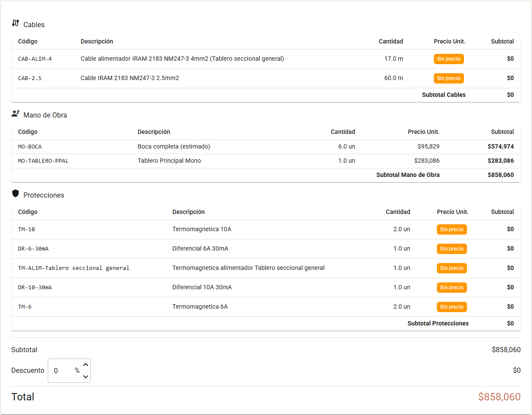Click description Tablero Principal Mono
The height and width of the screenshot is (415, 532).
click(169, 161)
